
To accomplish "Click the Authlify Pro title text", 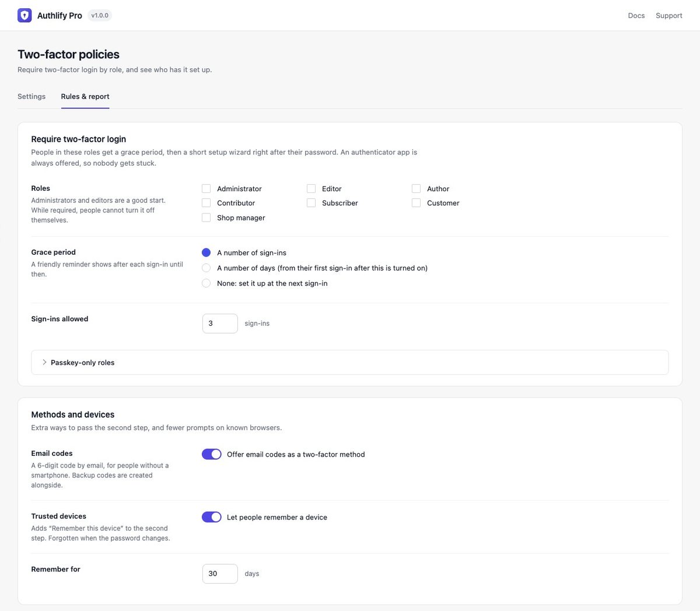I will pos(60,16).
